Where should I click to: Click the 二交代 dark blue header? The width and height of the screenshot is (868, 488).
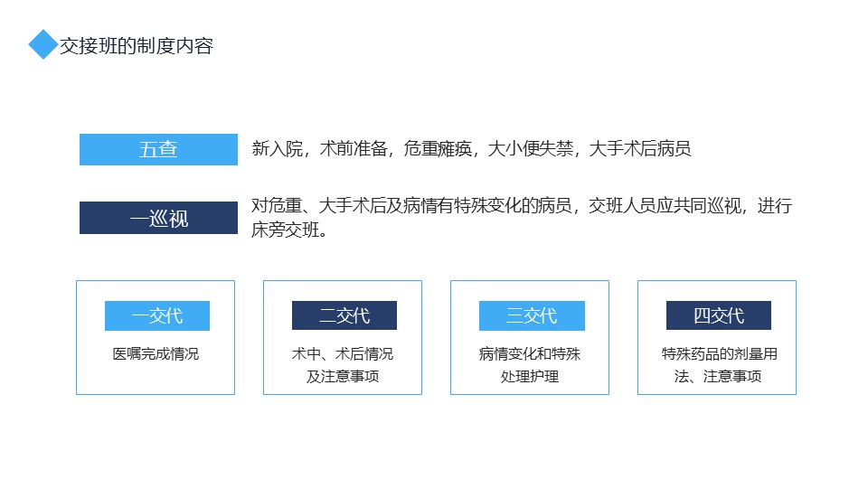344,315
